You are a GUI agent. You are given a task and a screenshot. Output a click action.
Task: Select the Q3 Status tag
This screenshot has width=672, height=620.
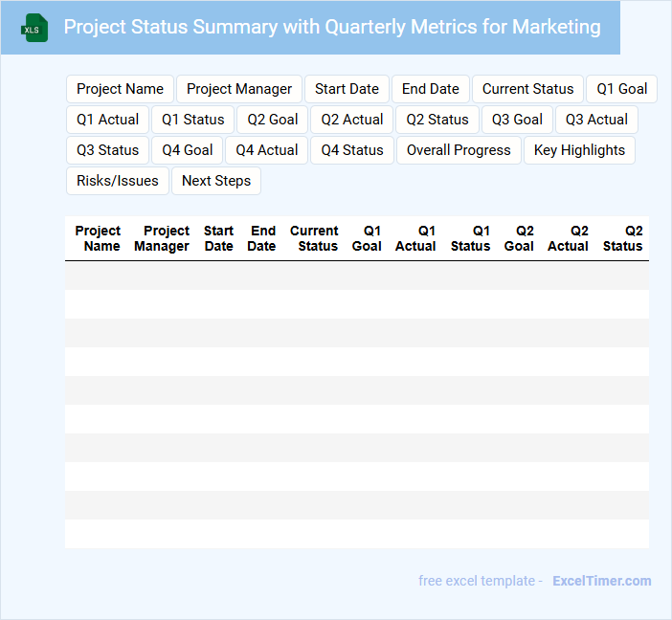click(x=107, y=150)
